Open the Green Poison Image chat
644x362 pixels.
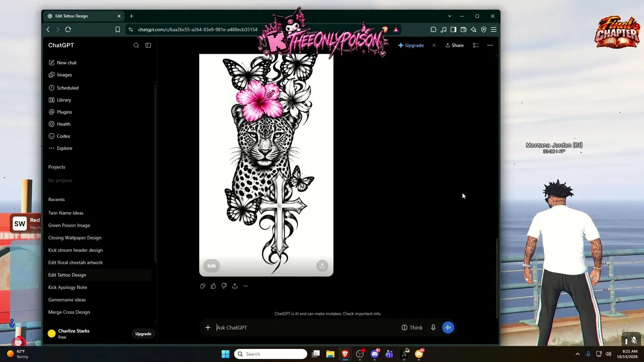[69, 225]
